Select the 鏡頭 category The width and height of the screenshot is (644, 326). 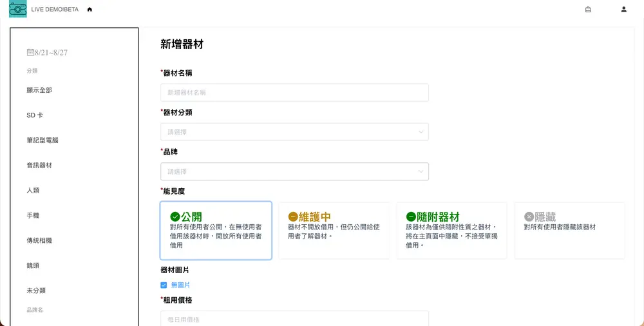pos(33,265)
